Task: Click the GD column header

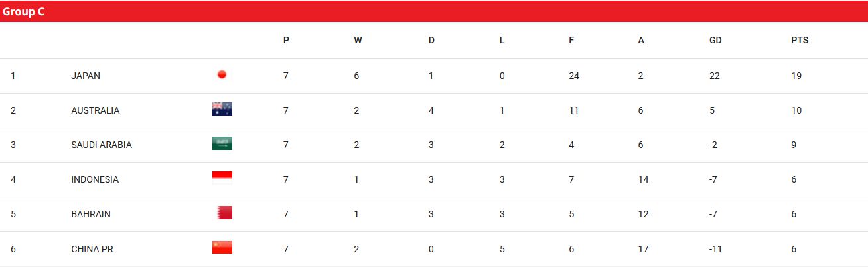Action: [715, 40]
